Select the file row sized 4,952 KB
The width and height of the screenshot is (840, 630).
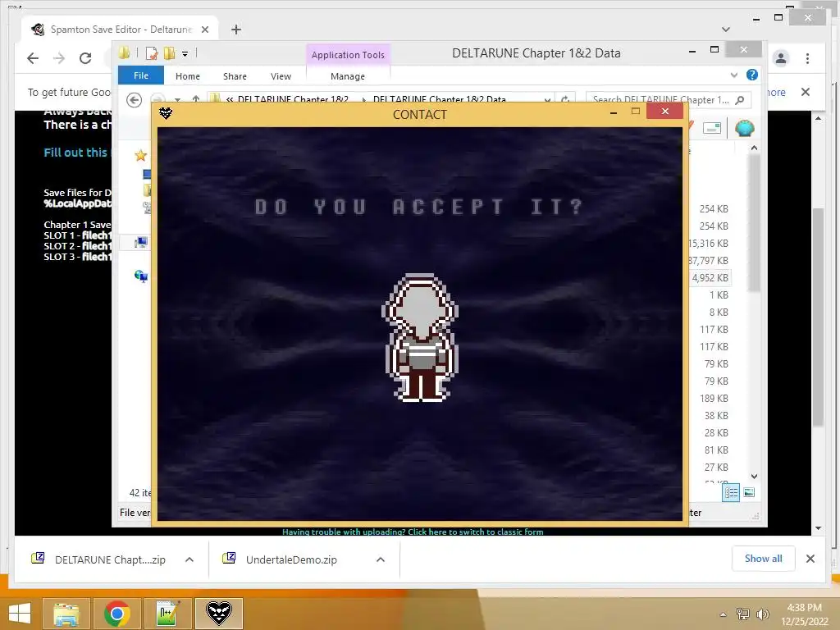point(710,277)
